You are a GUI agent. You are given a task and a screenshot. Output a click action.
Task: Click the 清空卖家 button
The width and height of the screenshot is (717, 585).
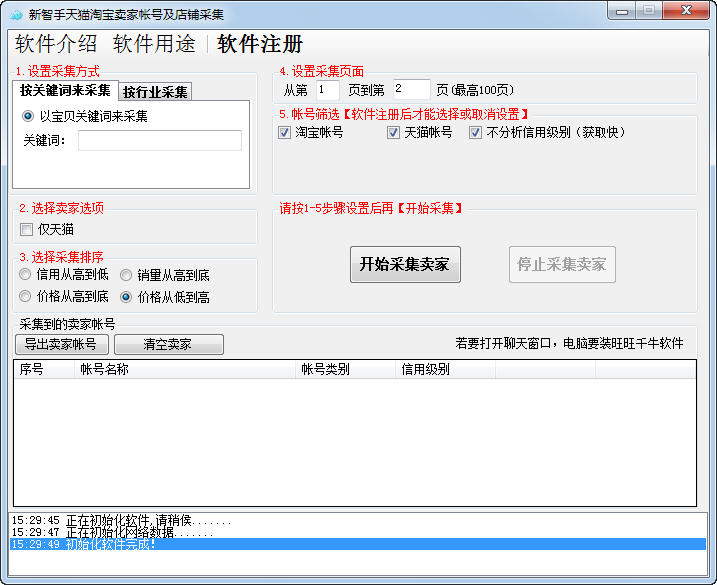coord(169,344)
